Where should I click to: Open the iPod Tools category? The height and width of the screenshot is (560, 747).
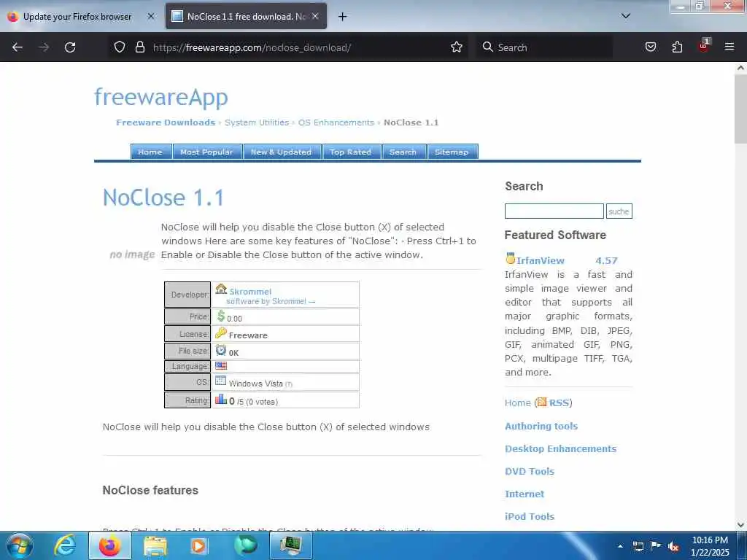click(530, 517)
